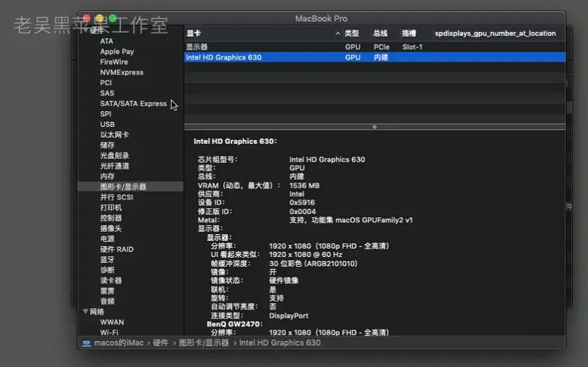This screenshot has width=588, height=367.
Task: Select 诊断 in the sidebar
Action: [x=107, y=270]
